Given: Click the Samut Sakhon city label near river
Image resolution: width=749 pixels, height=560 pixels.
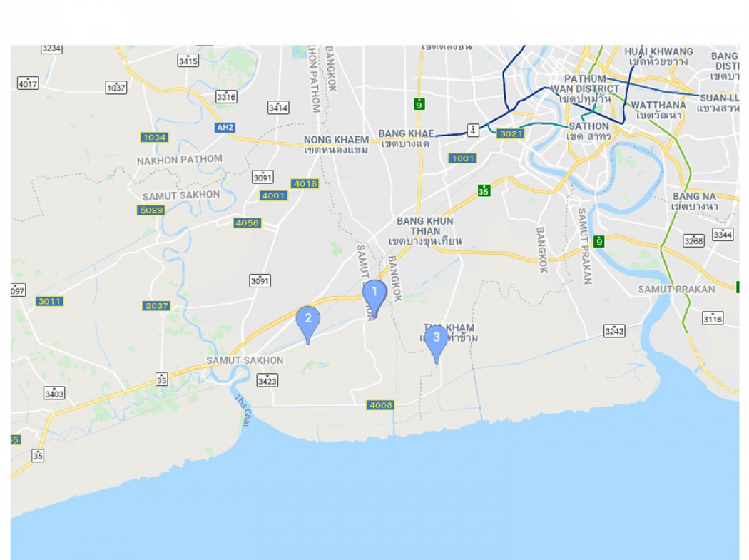Looking at the screenshot, I should (245, 360).
